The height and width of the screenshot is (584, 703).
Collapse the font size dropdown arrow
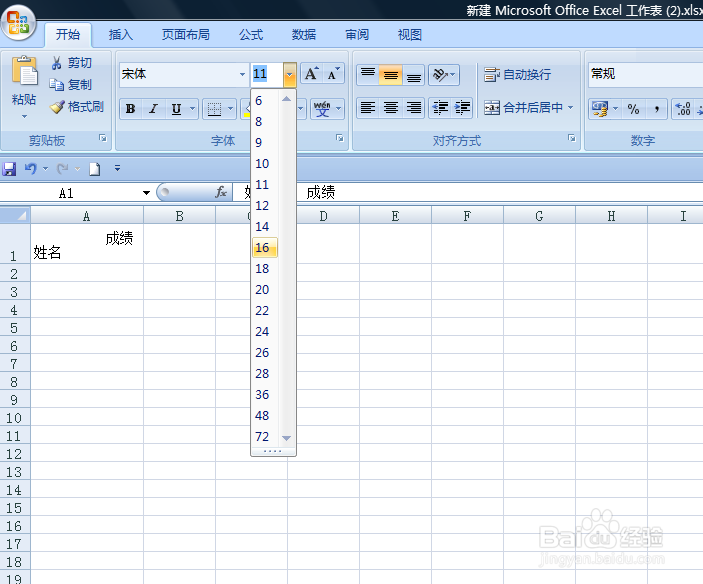290,74
